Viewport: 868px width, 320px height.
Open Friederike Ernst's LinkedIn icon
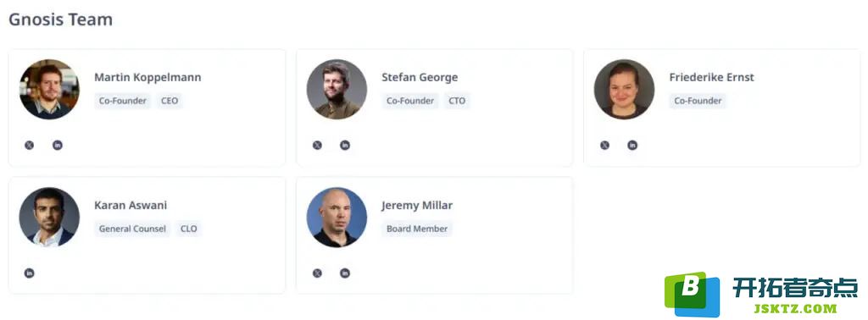coord(632,146)
